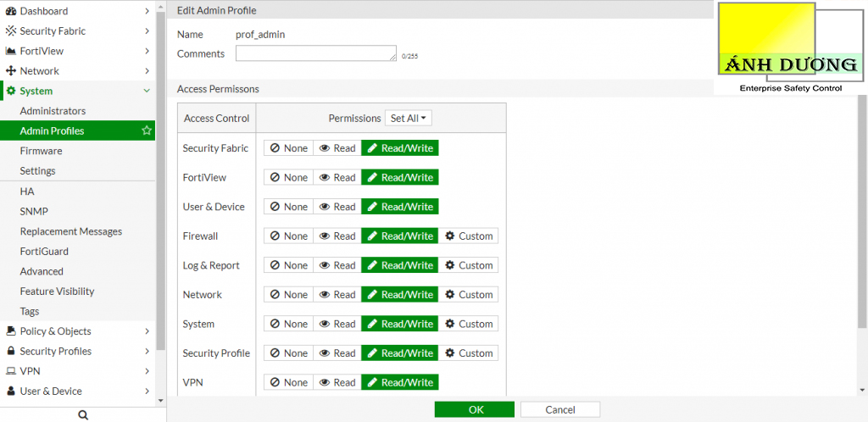Click the gear icon in Firewall Custom
This screenshot has height=422, width=868.
pos(450,236)
